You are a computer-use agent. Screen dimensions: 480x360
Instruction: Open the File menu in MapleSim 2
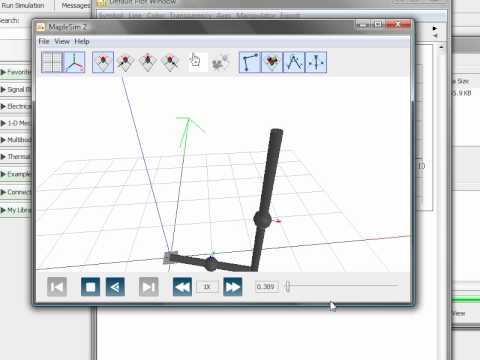pos(44,42)
